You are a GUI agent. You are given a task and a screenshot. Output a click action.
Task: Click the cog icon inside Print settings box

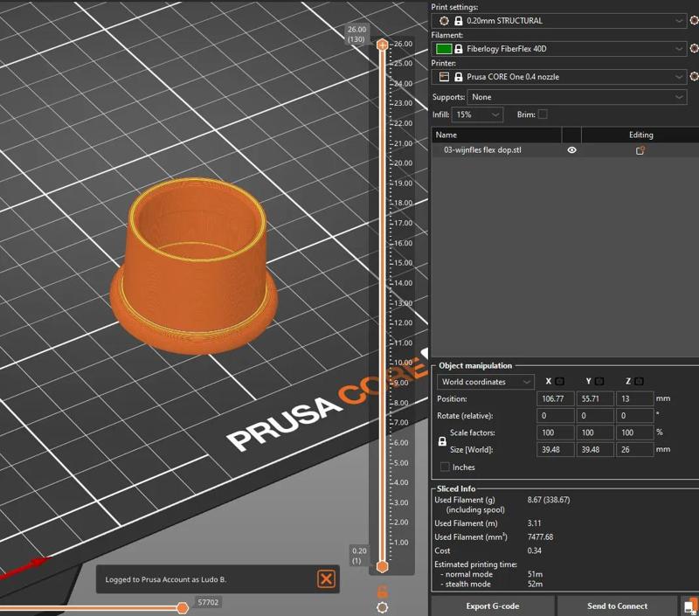[444, 20]
